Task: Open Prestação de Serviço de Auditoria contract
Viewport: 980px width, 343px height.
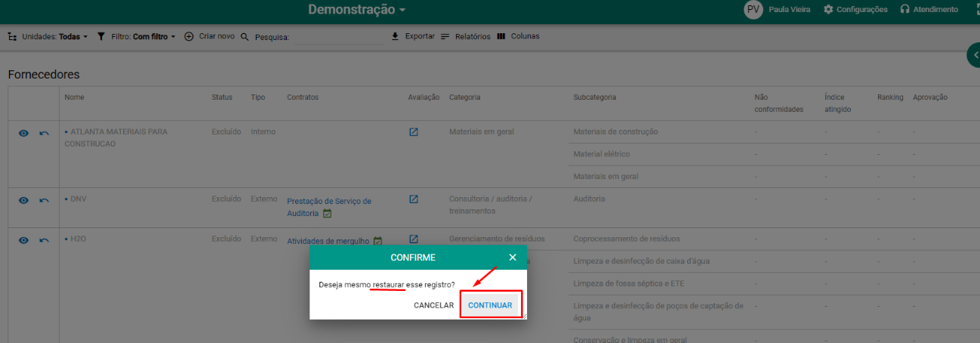Action: [329, 207]
